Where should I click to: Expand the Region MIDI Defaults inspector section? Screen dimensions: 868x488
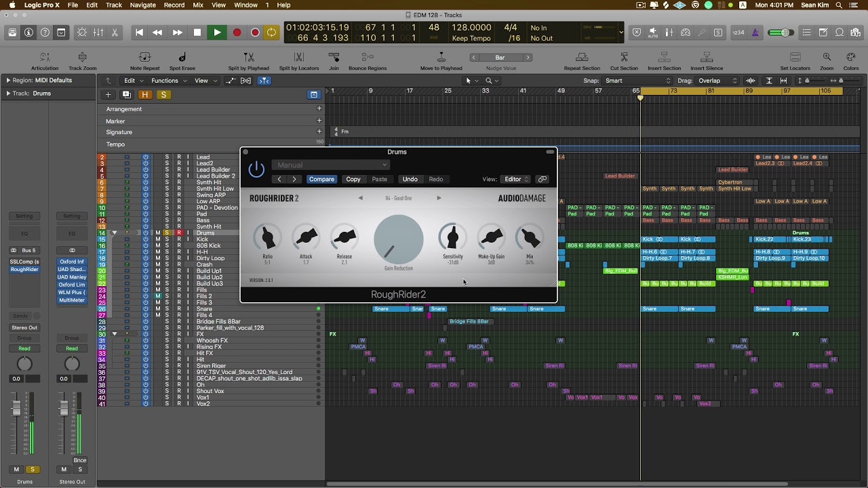(8, 81)
